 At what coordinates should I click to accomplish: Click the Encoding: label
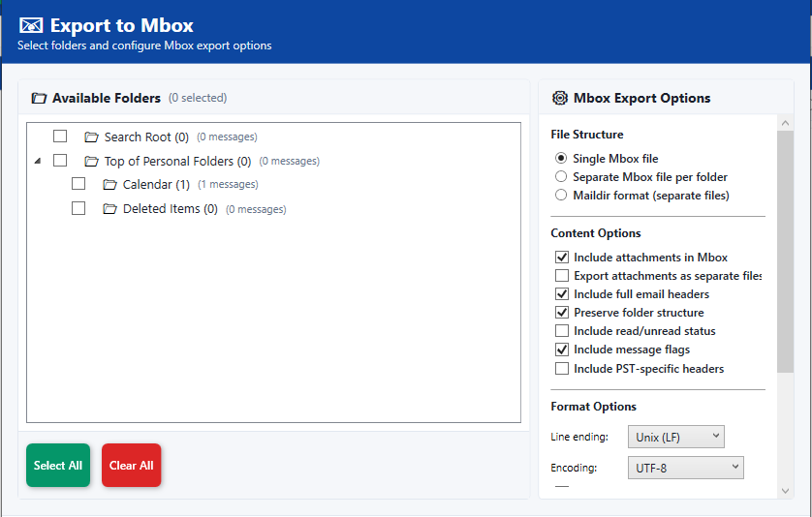(x=574, y=468)
